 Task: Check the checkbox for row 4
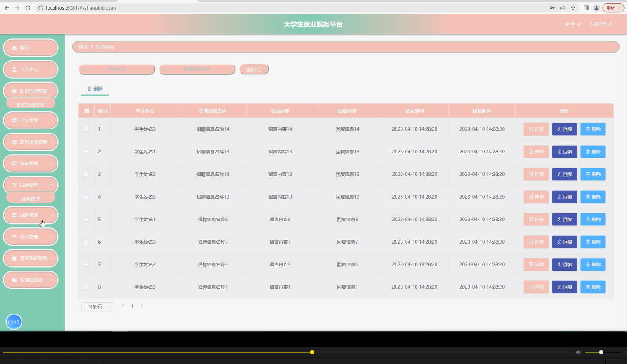click(x=86, y=197)
